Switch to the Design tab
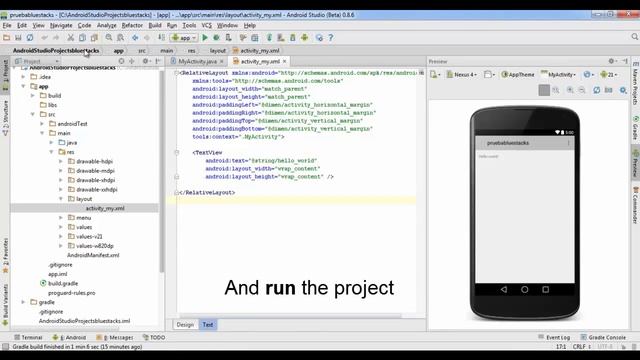Screen dimensions: 640x360 click(185, 325)
